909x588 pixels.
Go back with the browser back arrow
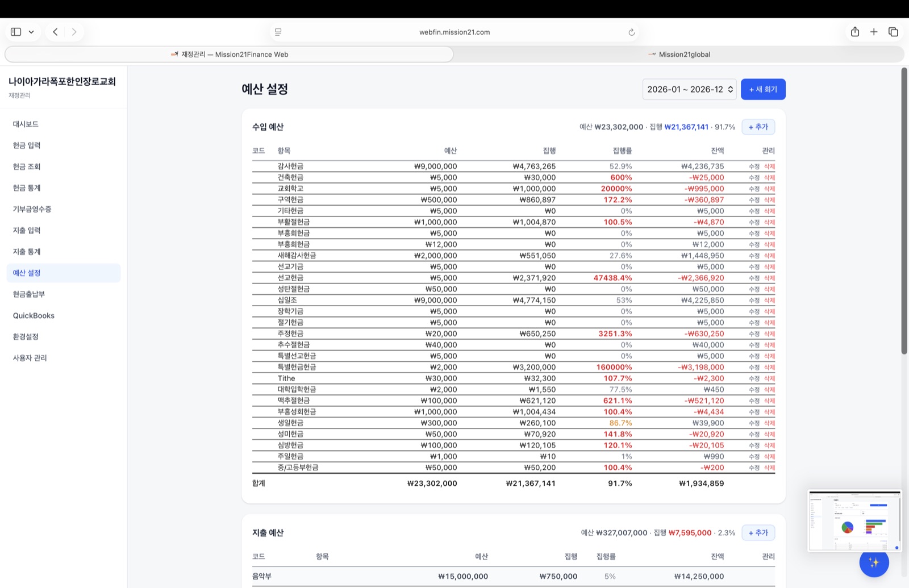click(55, 32)
